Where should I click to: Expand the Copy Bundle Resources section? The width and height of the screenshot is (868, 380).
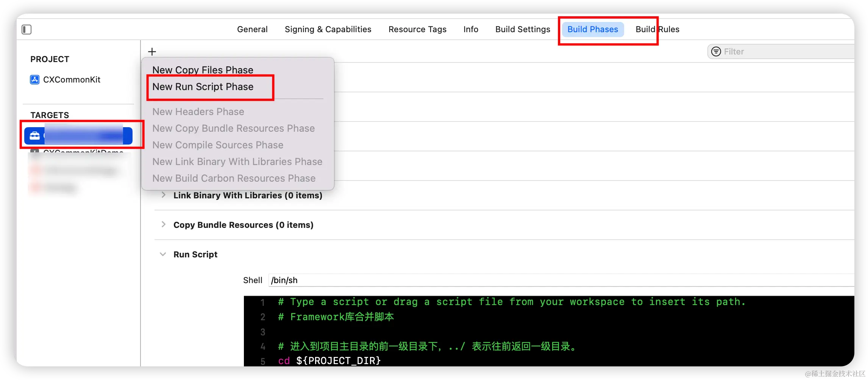pos(163,224)
